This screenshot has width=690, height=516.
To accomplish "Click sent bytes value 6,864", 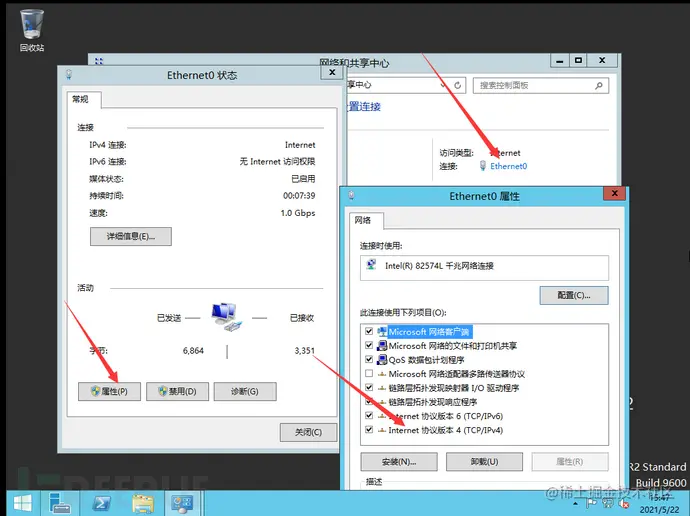I will point(193,351).
